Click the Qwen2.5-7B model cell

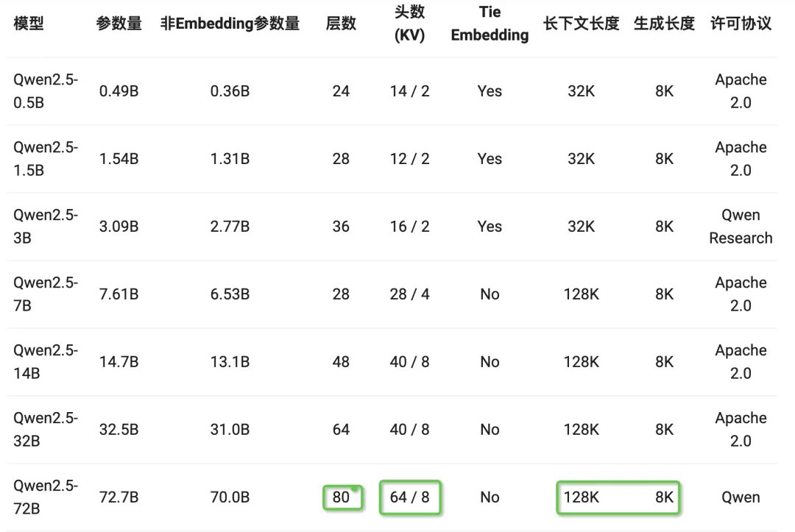click(x=46, y=294)
